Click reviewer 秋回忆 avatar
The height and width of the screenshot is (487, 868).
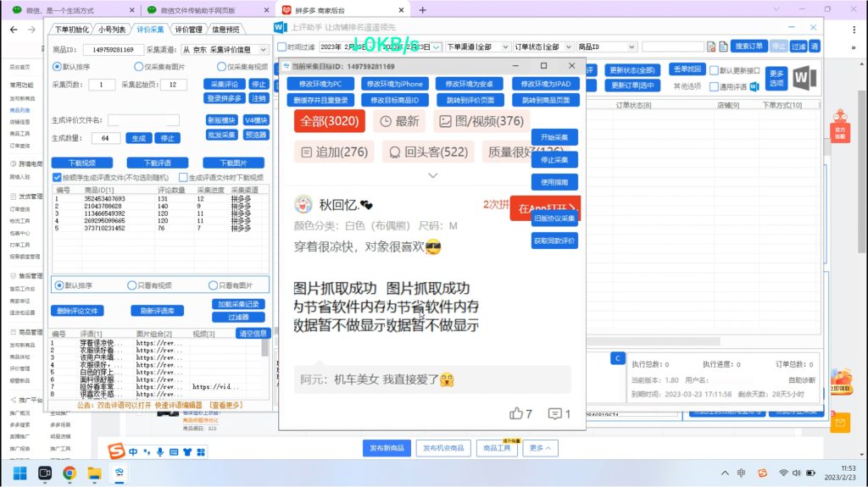(303, 205)
